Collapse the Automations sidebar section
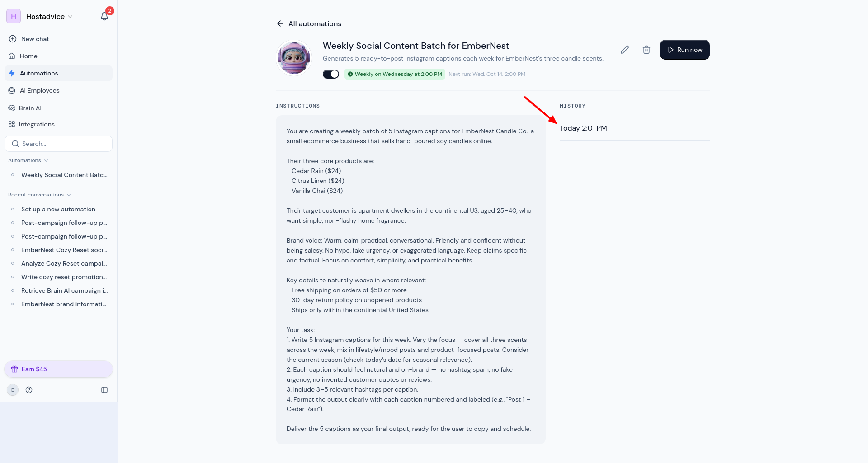 point(28,160)
